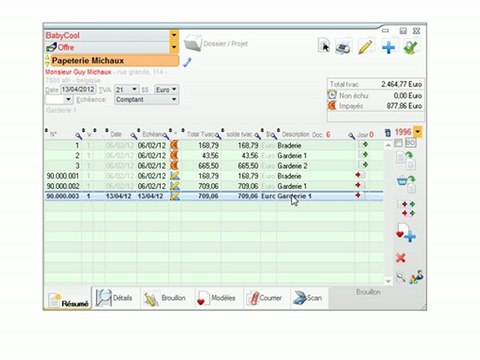Click the Echéance column header
480x360 pixels.
coord(152,134)
